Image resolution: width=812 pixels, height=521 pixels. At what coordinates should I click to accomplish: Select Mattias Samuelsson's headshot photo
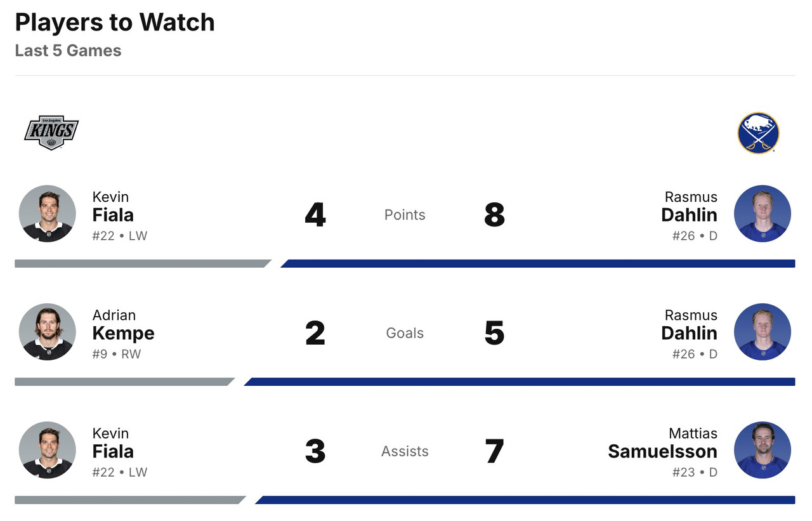[x=762, y=450]
